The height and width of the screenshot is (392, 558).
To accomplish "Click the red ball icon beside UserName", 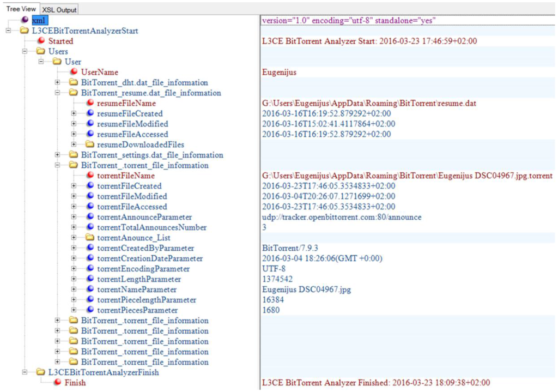I will (74, 72).
